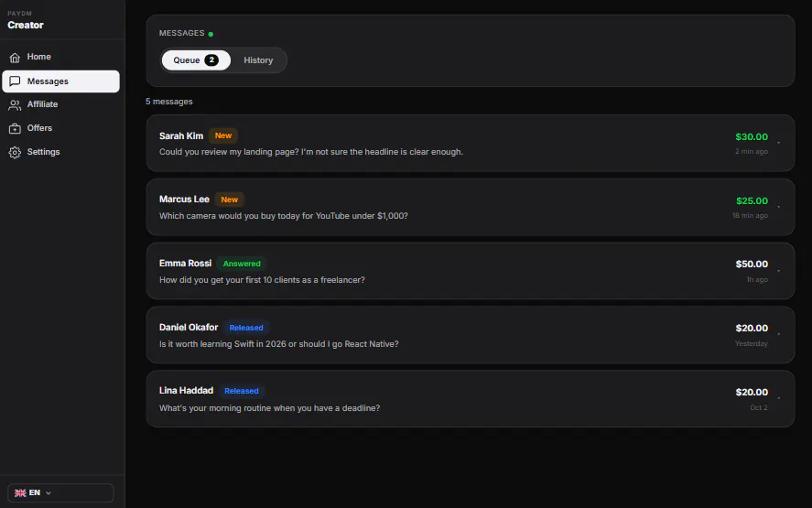
Task: Open message about camera for YouTube
Action: coord(283,215)
